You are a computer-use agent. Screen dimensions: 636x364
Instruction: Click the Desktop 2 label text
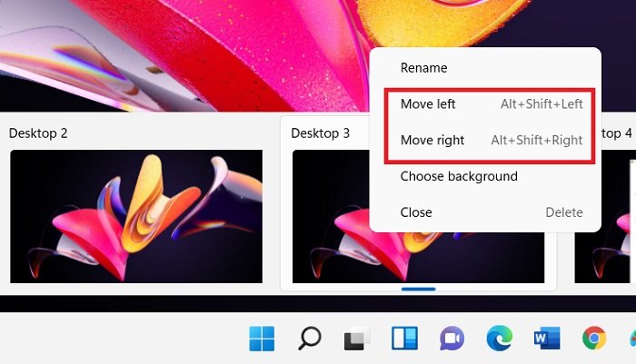(38, 133)
